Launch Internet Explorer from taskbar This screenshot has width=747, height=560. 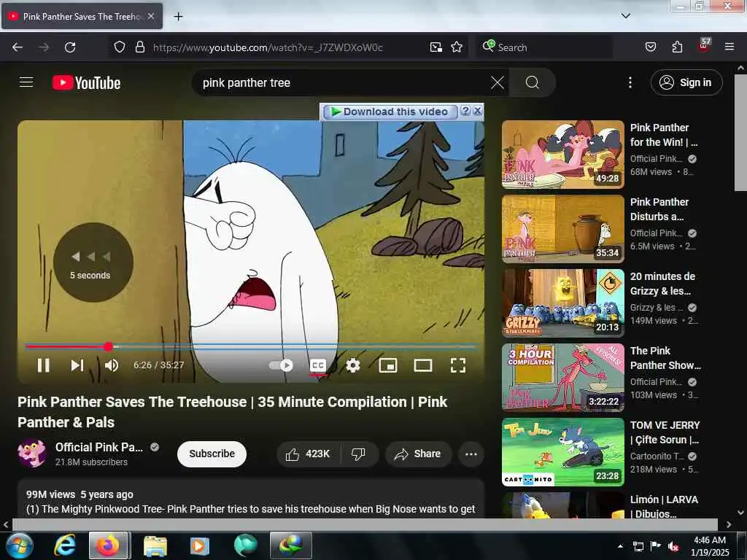click(64, 545)
